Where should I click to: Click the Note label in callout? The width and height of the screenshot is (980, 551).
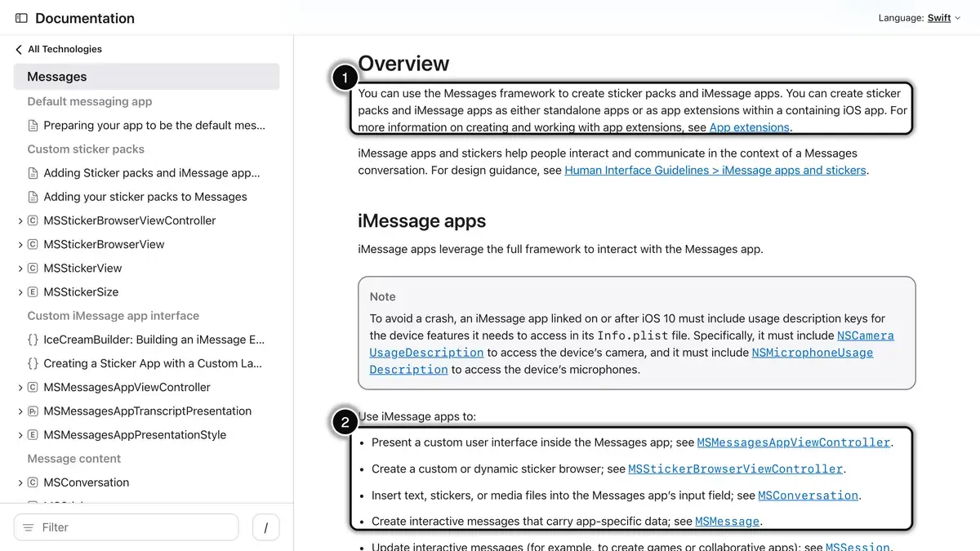383,297
